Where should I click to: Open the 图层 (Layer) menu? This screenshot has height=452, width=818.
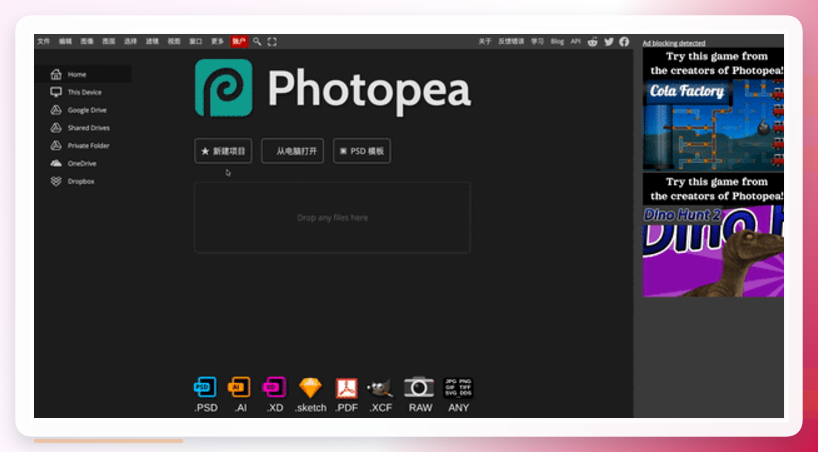click(x=109, y=42)
